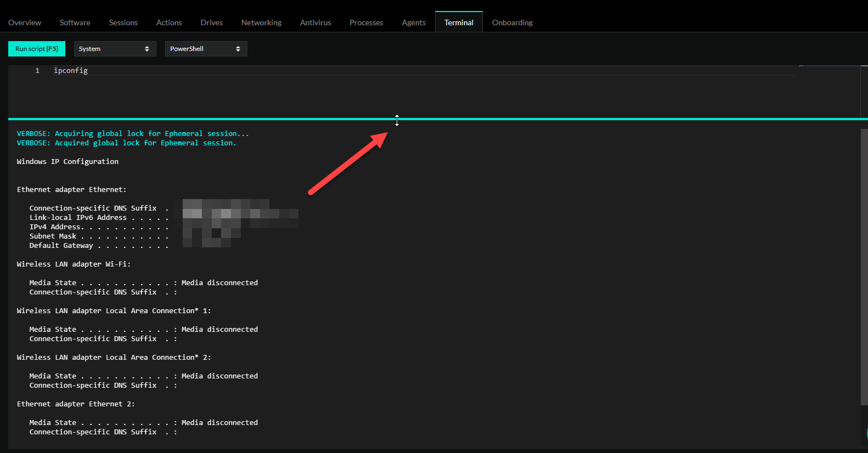
Task: Open the Networking tab
Action: pos(261,22)
